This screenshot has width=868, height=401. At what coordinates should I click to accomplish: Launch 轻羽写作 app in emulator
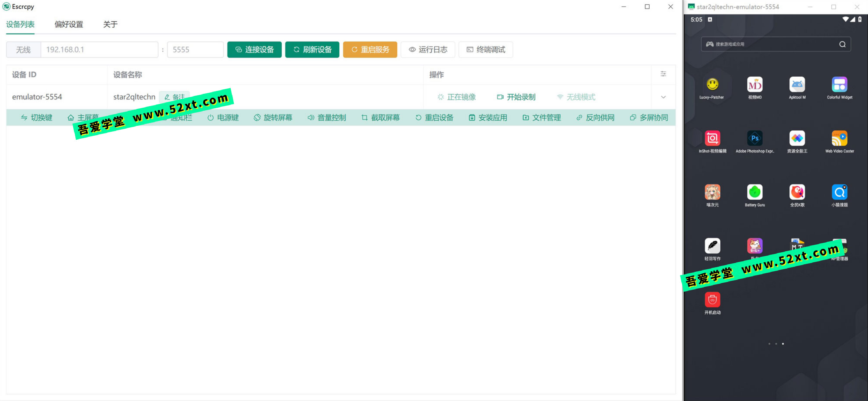712,249
